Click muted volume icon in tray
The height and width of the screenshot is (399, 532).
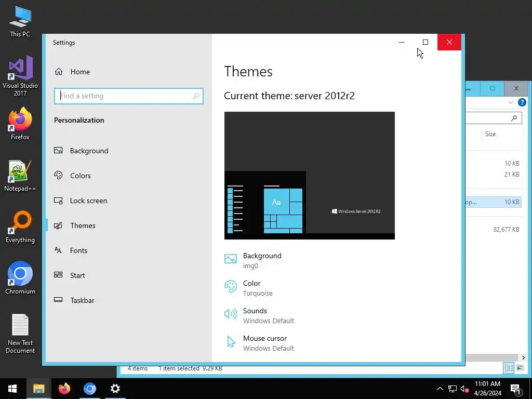pos(464,389)
